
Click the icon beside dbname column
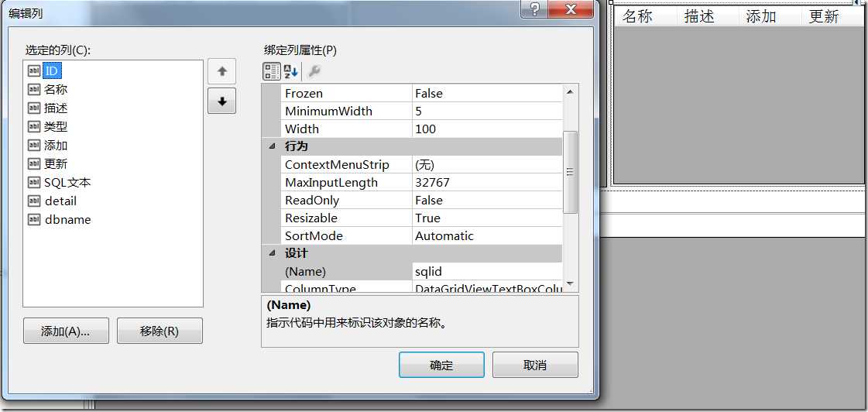point(34,219)
